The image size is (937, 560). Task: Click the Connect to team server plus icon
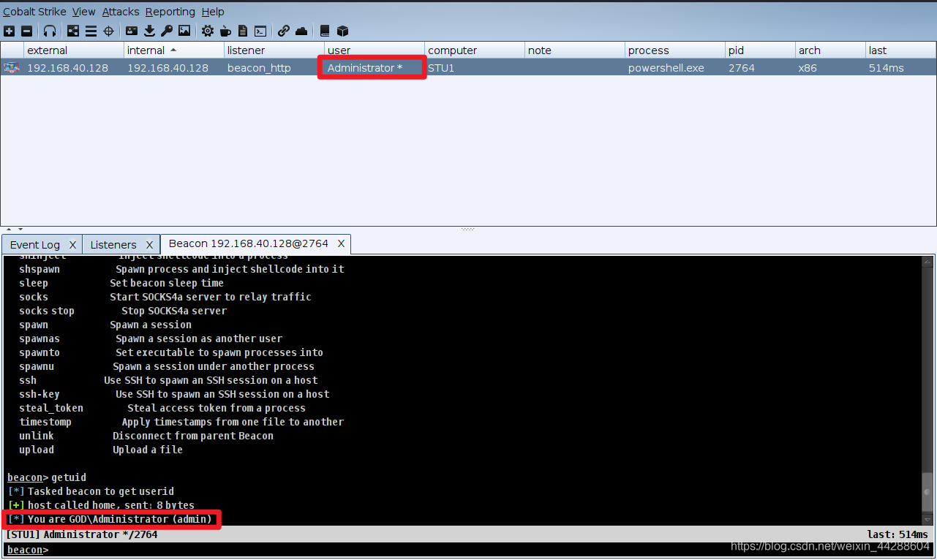(x=9, y=31)
